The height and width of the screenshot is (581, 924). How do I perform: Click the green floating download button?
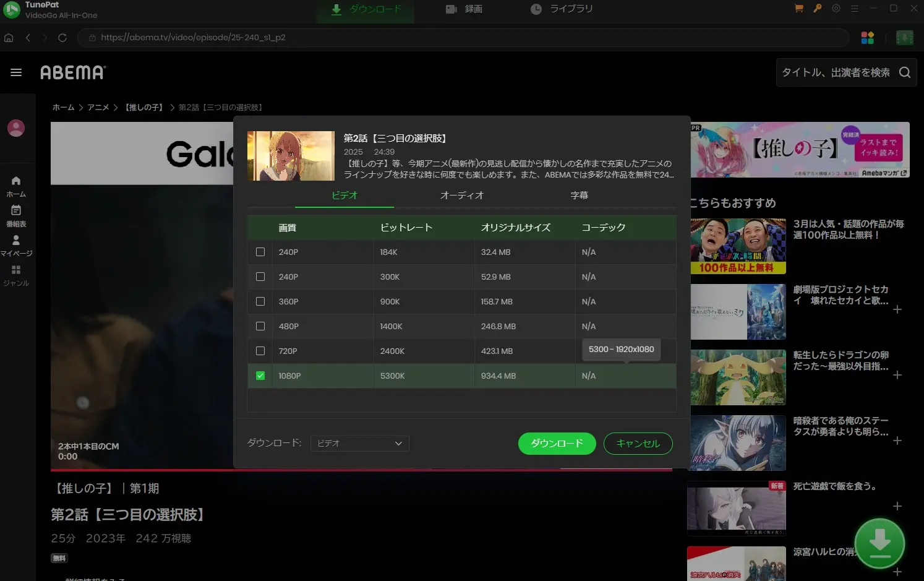click(879, 544)
